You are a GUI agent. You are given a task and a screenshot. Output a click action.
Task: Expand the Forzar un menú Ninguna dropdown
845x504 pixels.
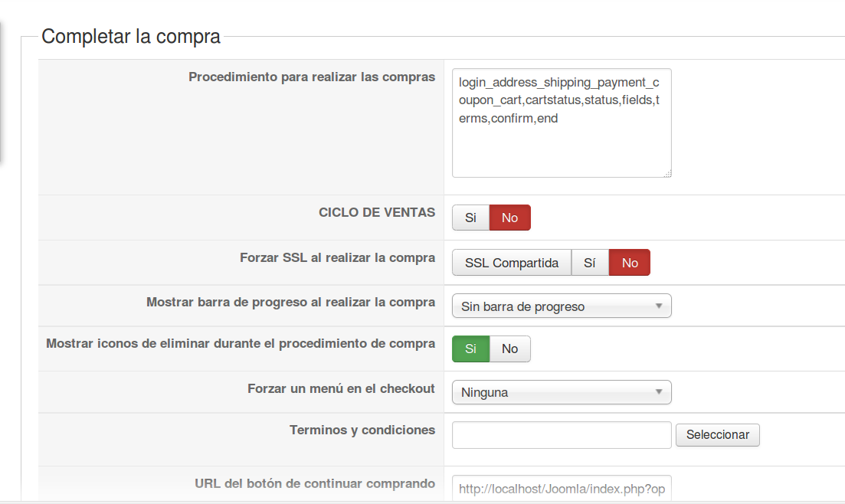tap(562, 392)
